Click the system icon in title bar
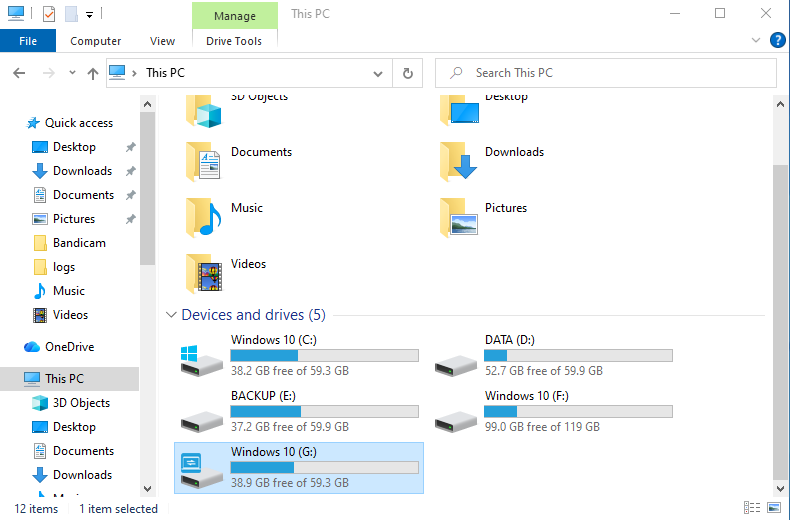 pyautogui.click(x=16, y=13)
